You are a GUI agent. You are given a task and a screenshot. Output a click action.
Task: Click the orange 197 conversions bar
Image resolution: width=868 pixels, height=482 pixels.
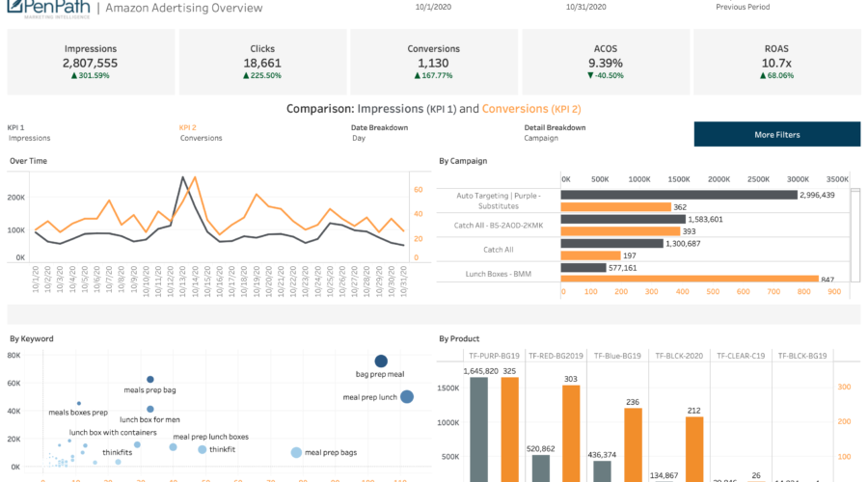[x=590, y=255]
